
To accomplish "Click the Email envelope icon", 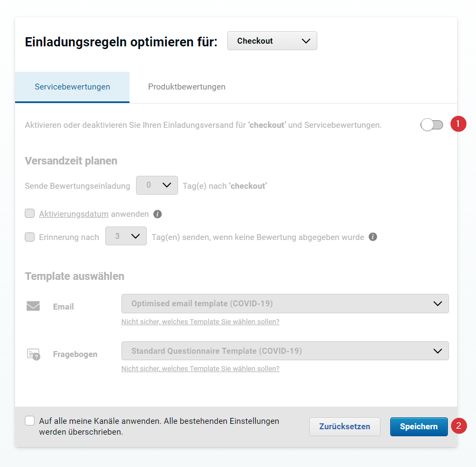I will click(x=33, y=306).
